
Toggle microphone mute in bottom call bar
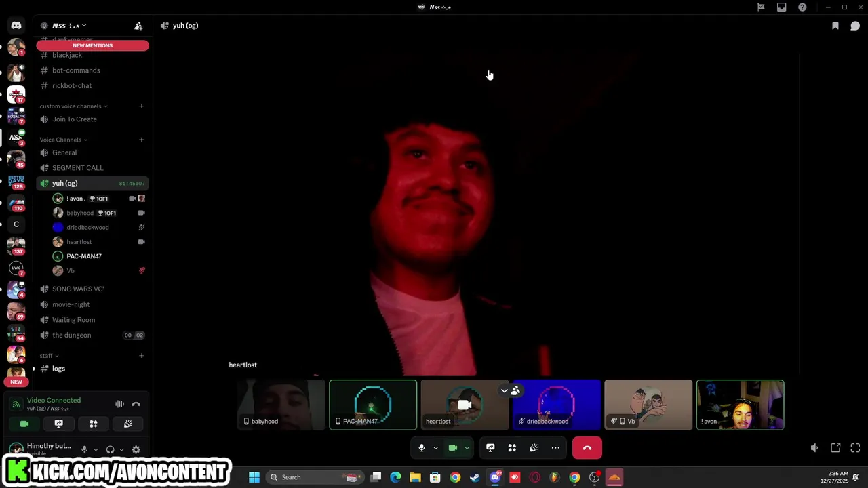[421, 448]
